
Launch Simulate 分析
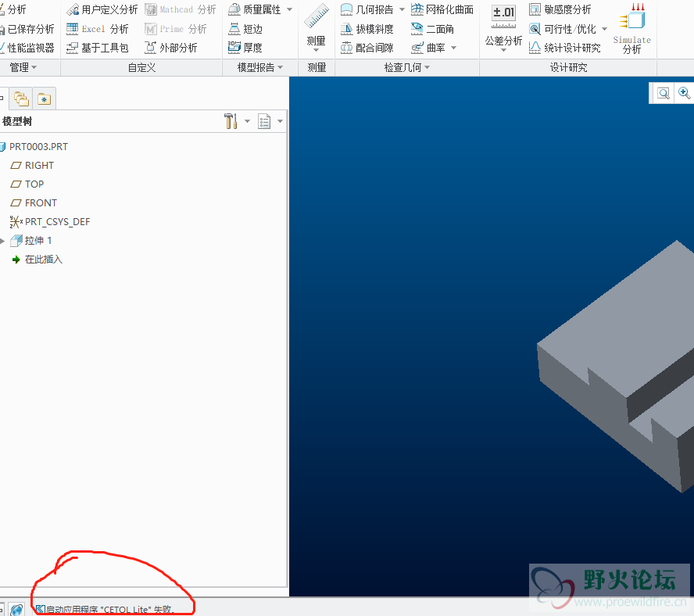coord(631,28)
